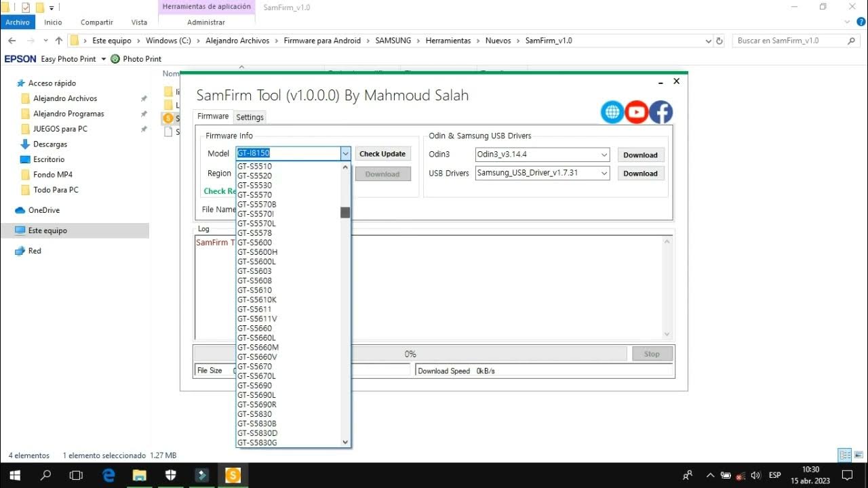
Task: Switch to details view in Explorer
Action: [845, 455]
